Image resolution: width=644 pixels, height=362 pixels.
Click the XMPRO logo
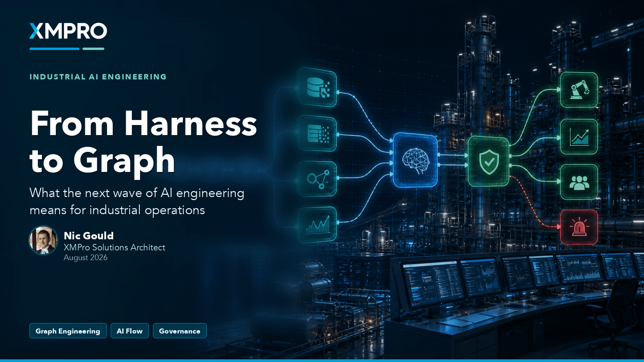point(68,31)
